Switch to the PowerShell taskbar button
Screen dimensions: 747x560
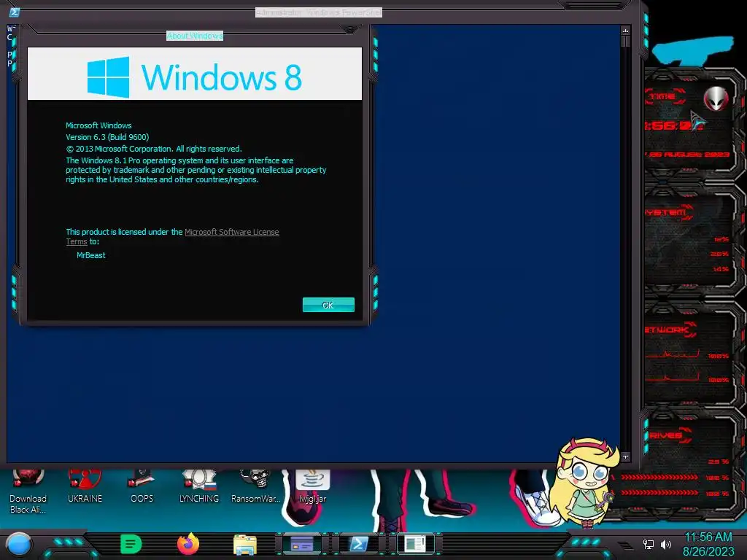click(359, 543)
